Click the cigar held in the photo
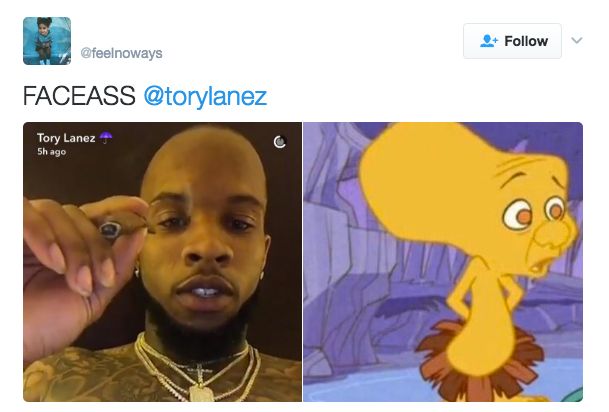The width and height of the screenshot is (609, 412). coord(121,227)
